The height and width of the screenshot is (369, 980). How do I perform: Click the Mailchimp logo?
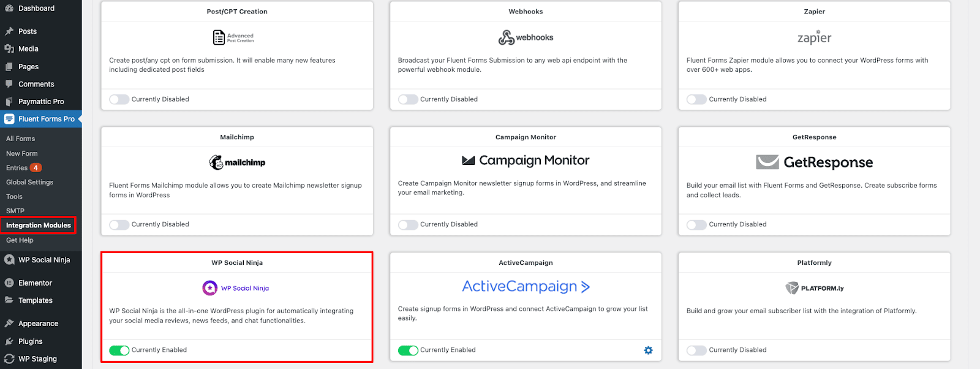pyautogui.click(x=237, y=162)
